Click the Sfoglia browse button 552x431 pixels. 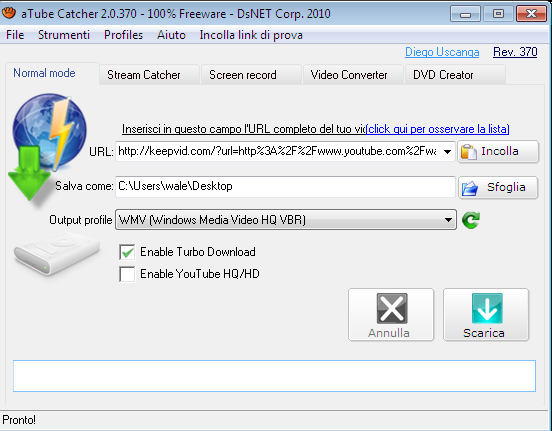[498, 187]
